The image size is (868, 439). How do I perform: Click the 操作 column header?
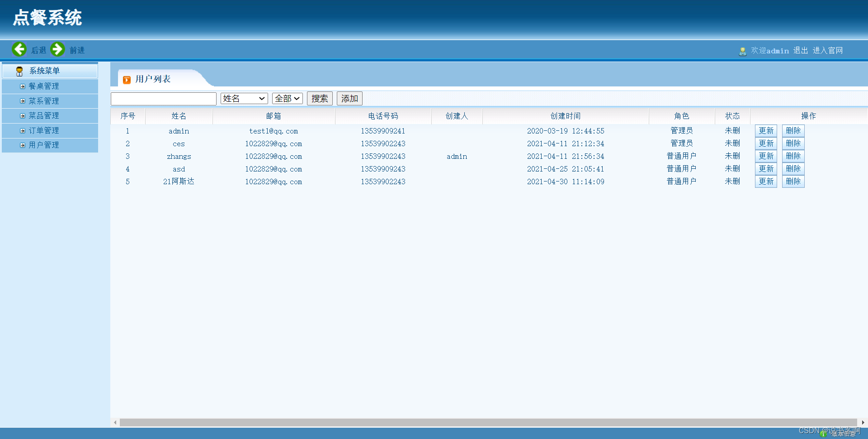(808, 116)
